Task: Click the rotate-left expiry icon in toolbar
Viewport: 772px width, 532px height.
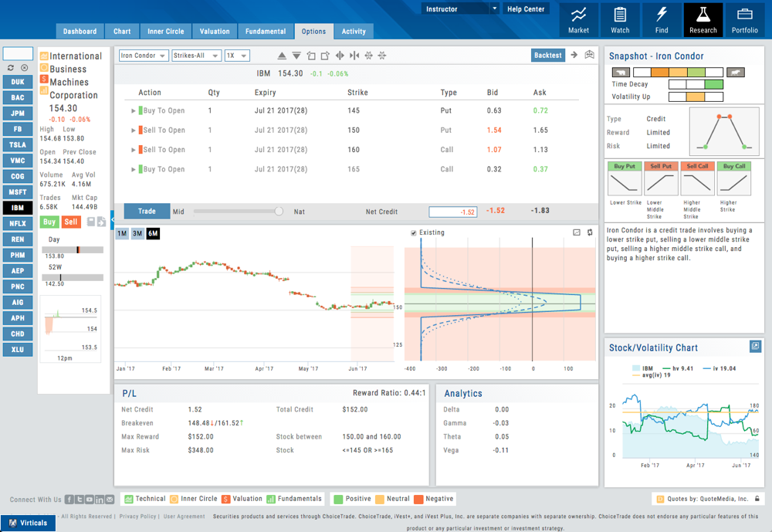Action: [x=311, y=56]
